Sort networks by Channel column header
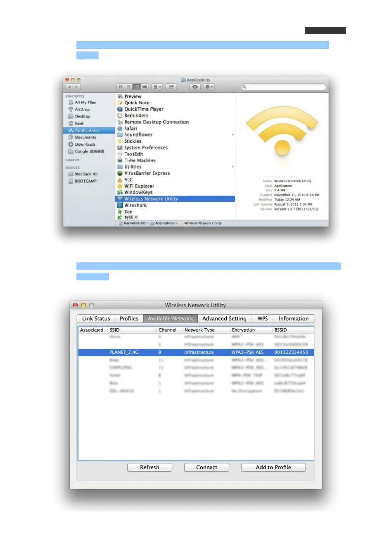392x555 pixels. pyautogui.click(x=170, y=330)
